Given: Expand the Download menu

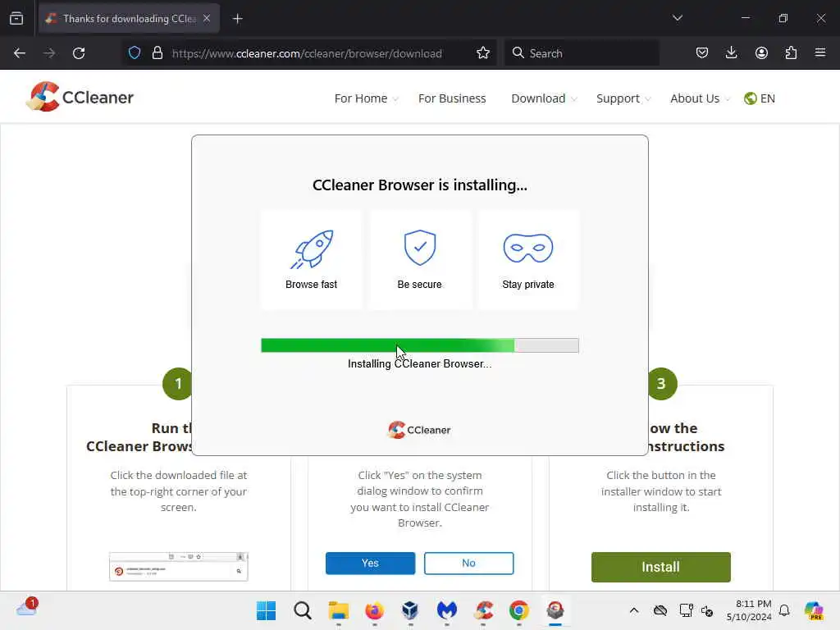Looking at the screenshot, I should (x=545, y=98).
